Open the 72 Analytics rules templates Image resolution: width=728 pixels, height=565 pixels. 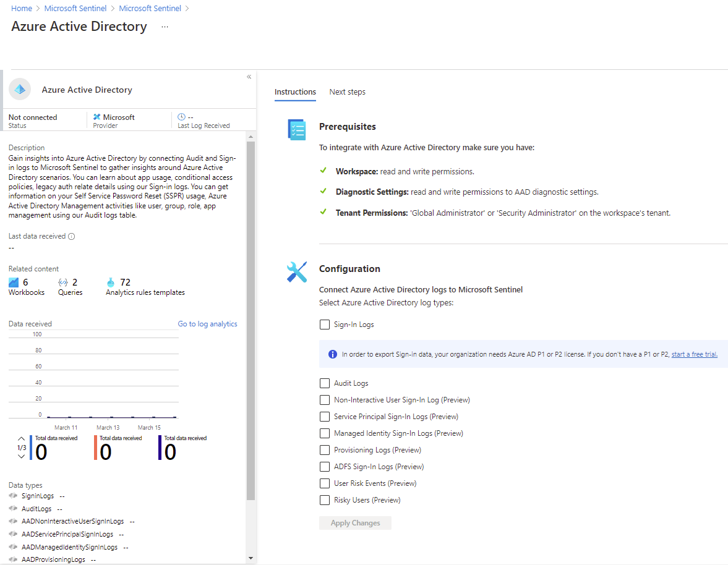(x=145, y=287)
